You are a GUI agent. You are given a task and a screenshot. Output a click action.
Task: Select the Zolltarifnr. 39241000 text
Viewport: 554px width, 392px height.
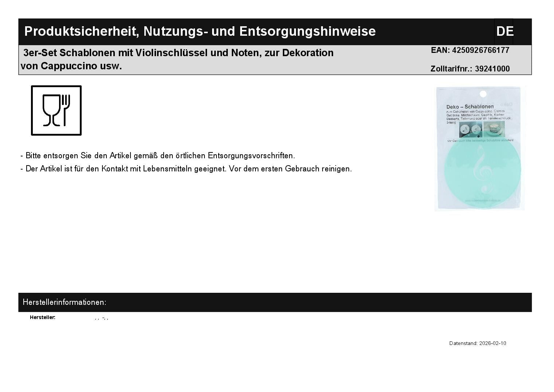(x=470, y=69)
